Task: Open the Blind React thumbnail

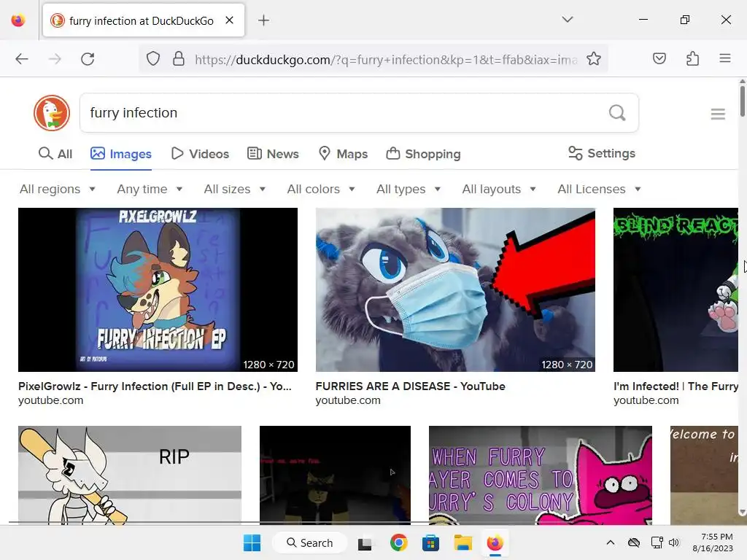Action: (676, 289)
